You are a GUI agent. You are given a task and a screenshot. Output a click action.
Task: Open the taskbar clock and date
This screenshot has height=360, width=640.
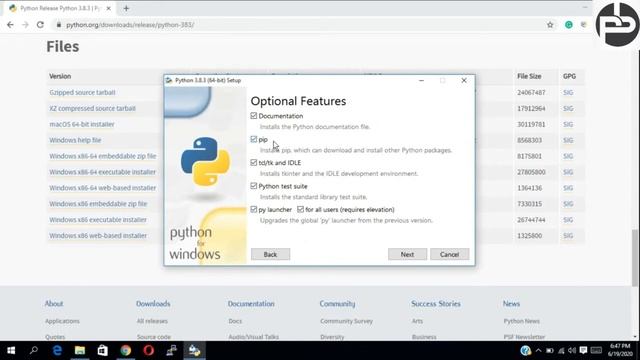(x=620, y=350)
